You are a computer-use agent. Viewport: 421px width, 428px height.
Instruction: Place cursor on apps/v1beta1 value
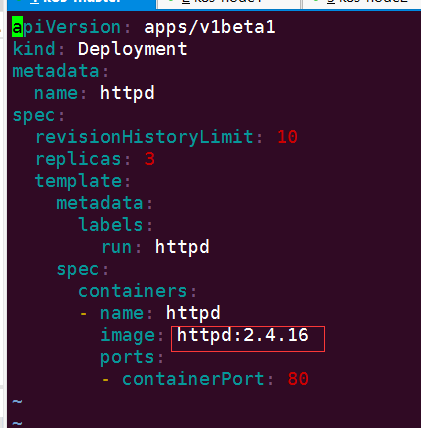point(210,27)
